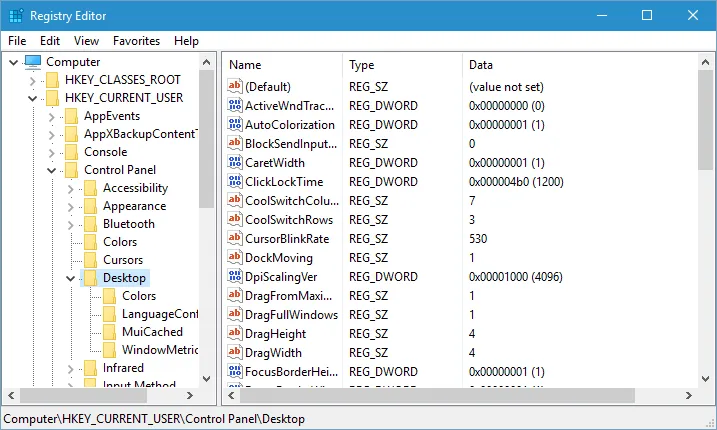Click the values pane horizontal scroll right arrow
Image resolution: width=717 pixels, height=430 pixels.
(689, 396)
